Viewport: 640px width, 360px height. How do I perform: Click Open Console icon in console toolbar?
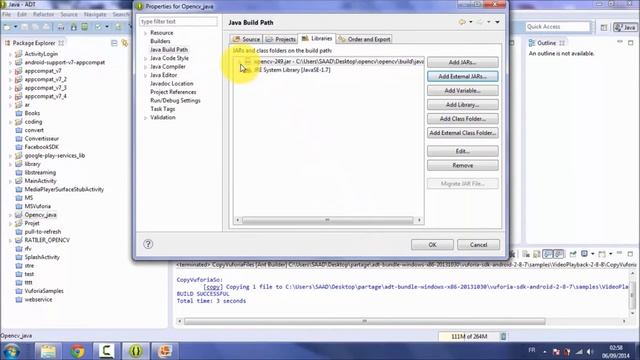602,254
